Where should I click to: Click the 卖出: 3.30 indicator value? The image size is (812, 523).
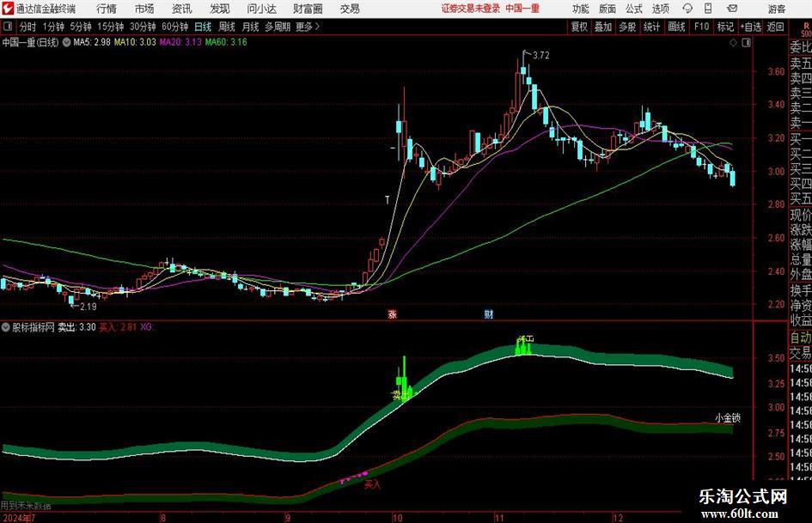coord(76,326)
